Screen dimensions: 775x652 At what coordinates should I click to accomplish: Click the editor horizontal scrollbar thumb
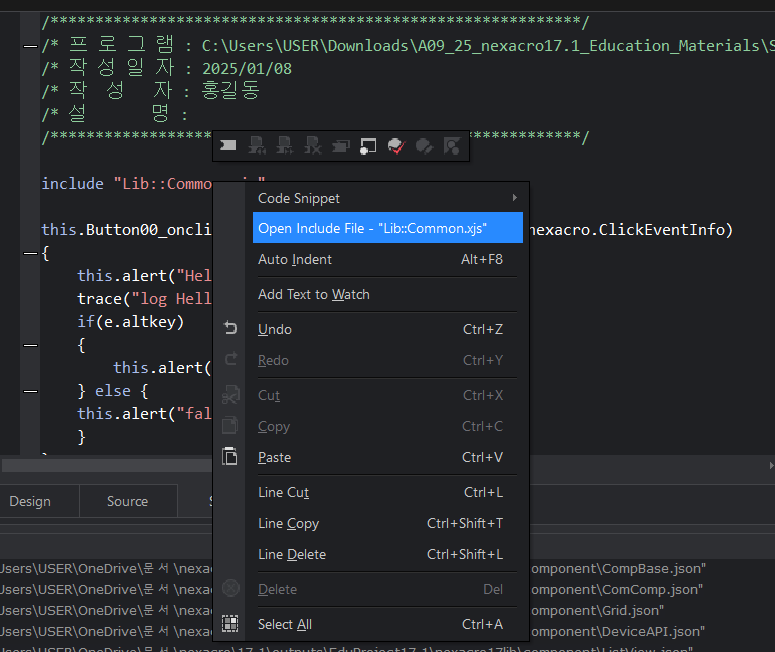[107, 465]
